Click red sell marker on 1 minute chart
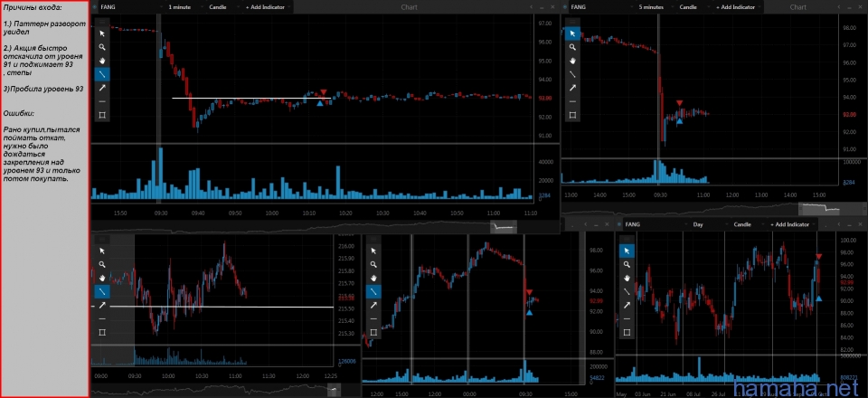Viewport: 868px width, 398px height. point(324,92)
